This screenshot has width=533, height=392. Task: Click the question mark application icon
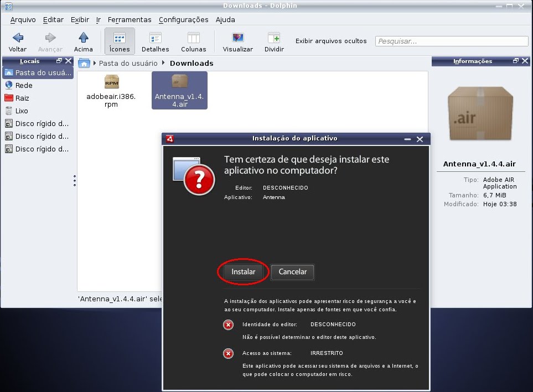(194, 176)
